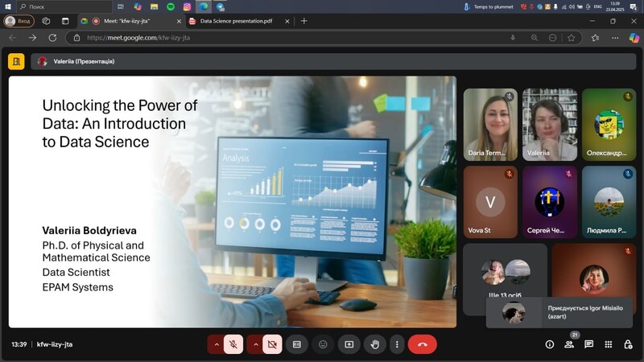The width and height of the screenshot is (644, 362).
Task: Open Task View on the taskbar
Action: click(121, 6)
